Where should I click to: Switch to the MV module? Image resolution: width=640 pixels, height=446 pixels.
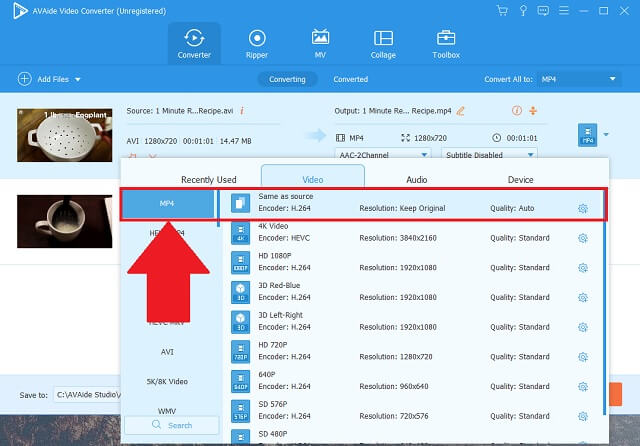(x=320, y=44)
